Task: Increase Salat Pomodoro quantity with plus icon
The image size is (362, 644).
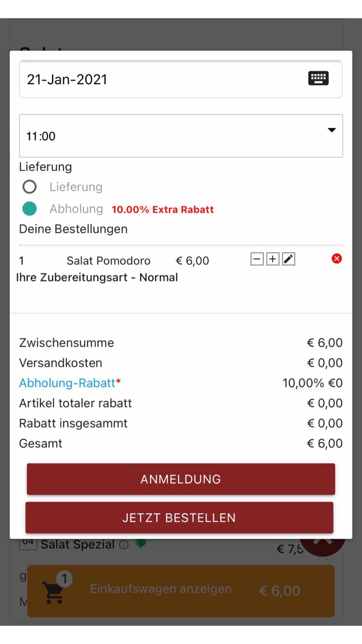Action: point(273,258)
